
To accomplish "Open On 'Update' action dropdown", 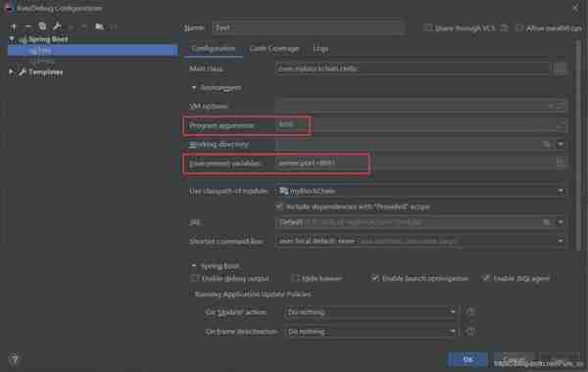I will [x=370, y=311].
